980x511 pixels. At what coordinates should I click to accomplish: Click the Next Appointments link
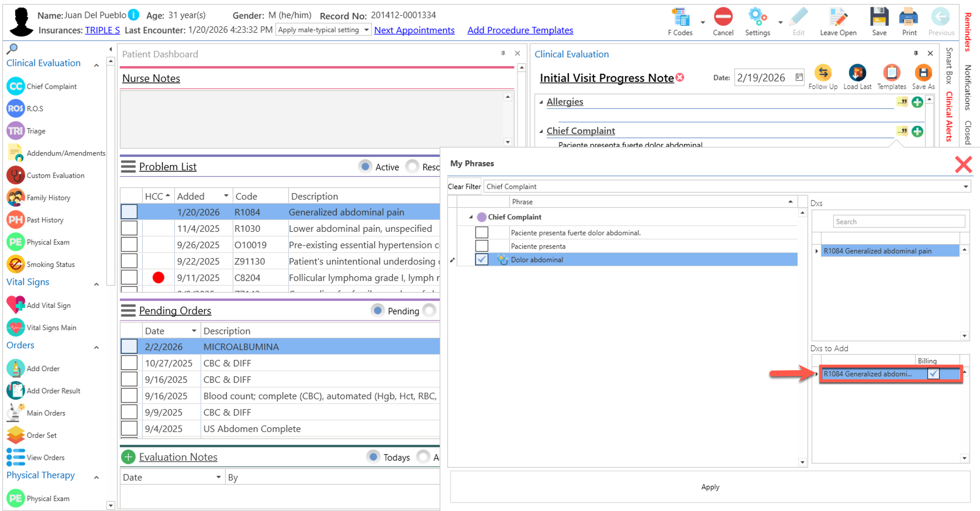414,30
